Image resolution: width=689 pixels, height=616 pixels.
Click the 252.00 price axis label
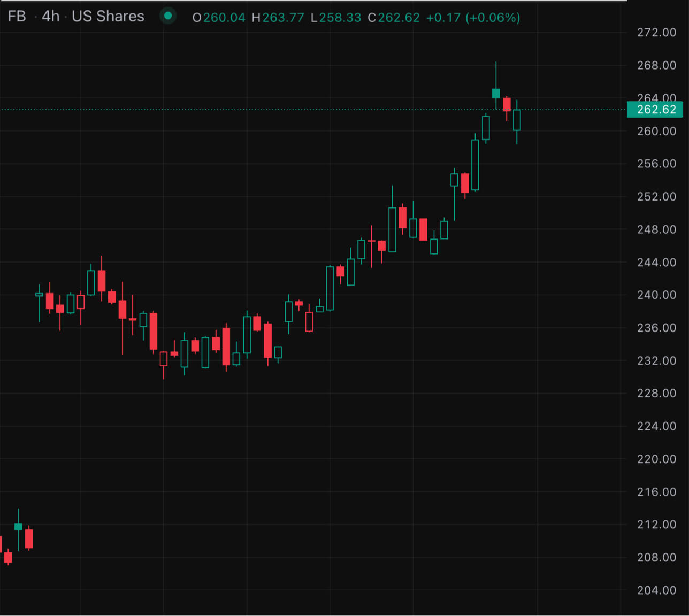click(x=656, y=197)
